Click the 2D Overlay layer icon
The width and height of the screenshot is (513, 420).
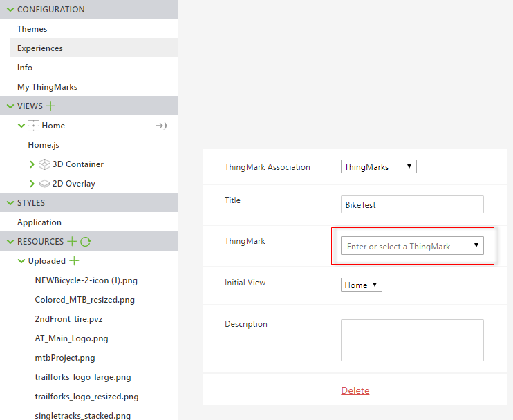click(x=44, y=184)
